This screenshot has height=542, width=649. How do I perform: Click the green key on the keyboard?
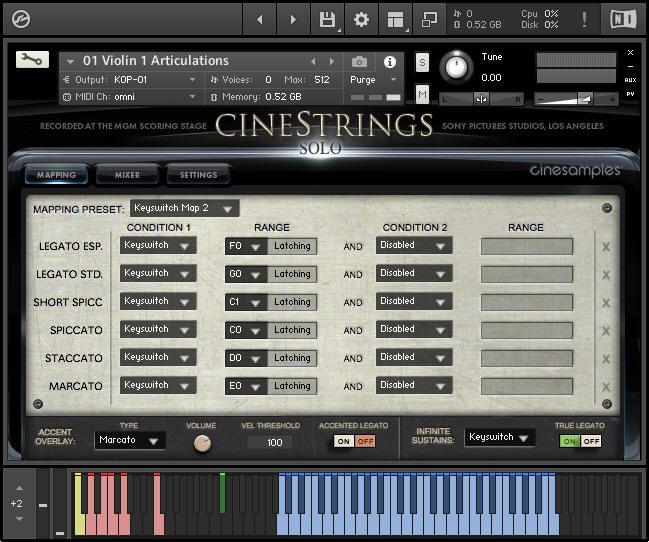(x=222, y=493)
